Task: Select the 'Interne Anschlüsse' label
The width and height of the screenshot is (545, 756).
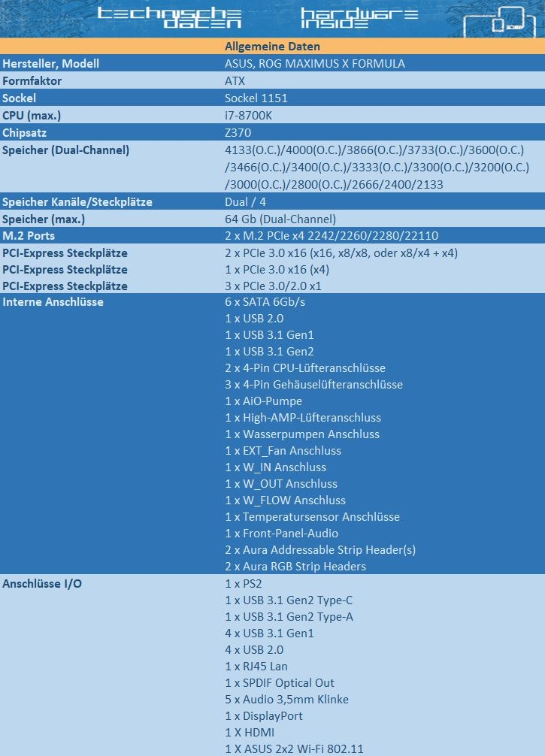Action: click(x=53, y=302)
